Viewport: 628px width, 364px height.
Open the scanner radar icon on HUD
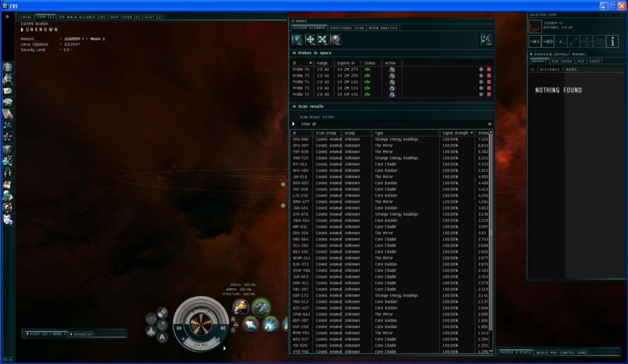click(x=162, y=325)
